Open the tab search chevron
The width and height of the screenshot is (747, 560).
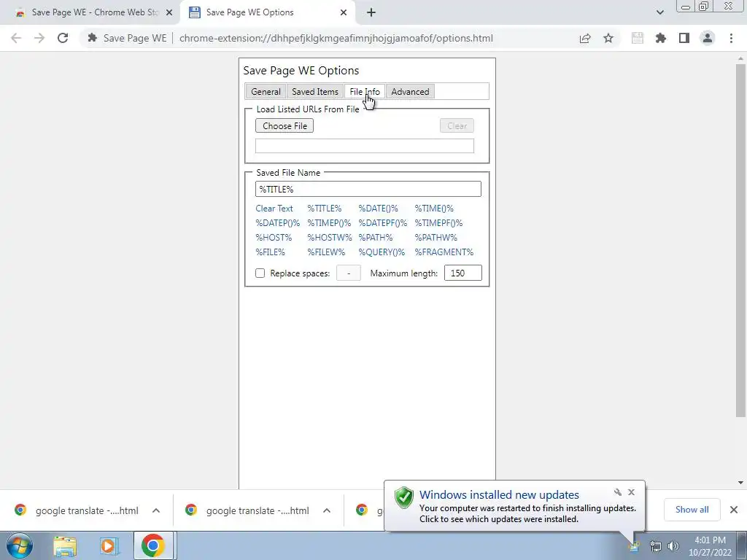click(x=659, y=12)
